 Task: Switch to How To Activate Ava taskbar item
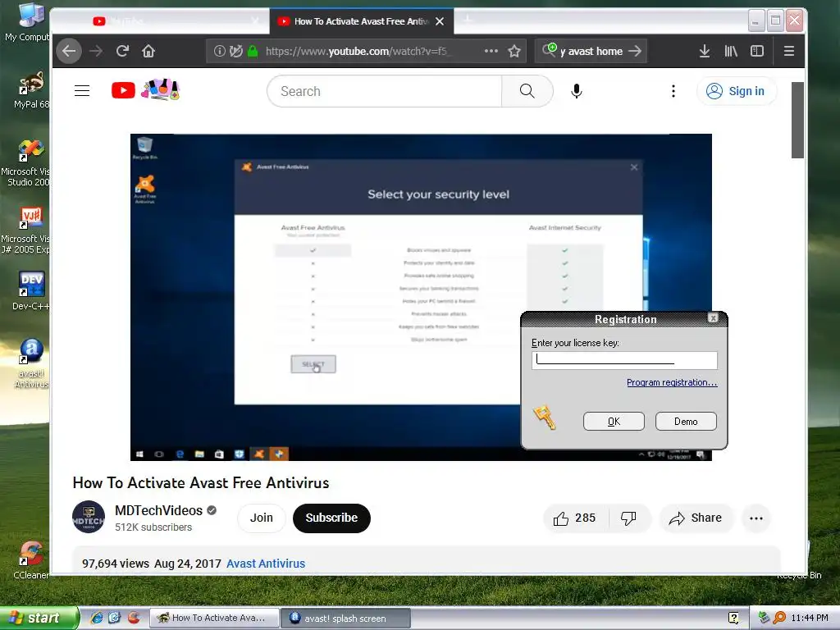(214, 618)
